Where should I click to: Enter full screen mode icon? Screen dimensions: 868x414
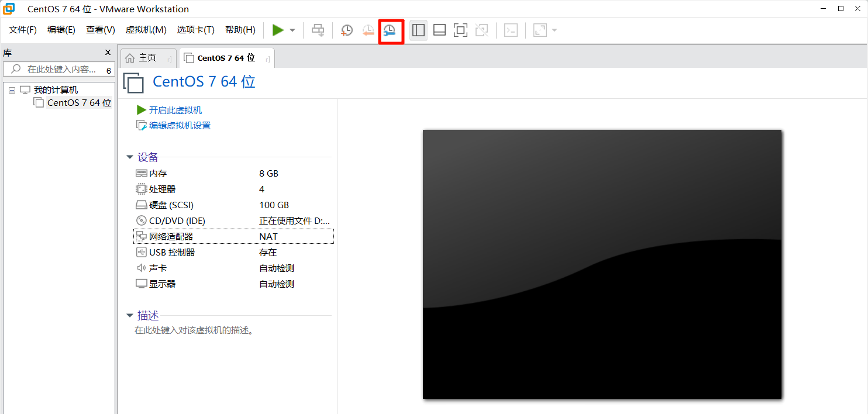coord(461,30)
